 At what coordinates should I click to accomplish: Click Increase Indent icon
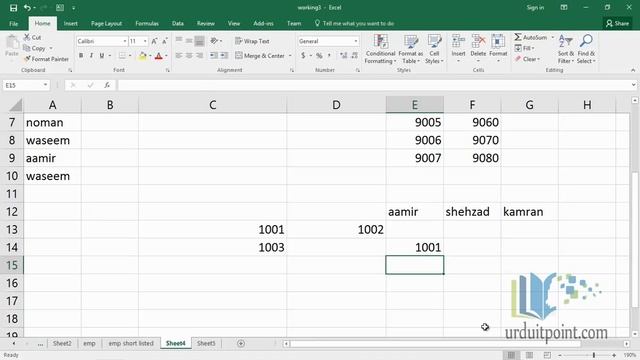pos(224,56)
